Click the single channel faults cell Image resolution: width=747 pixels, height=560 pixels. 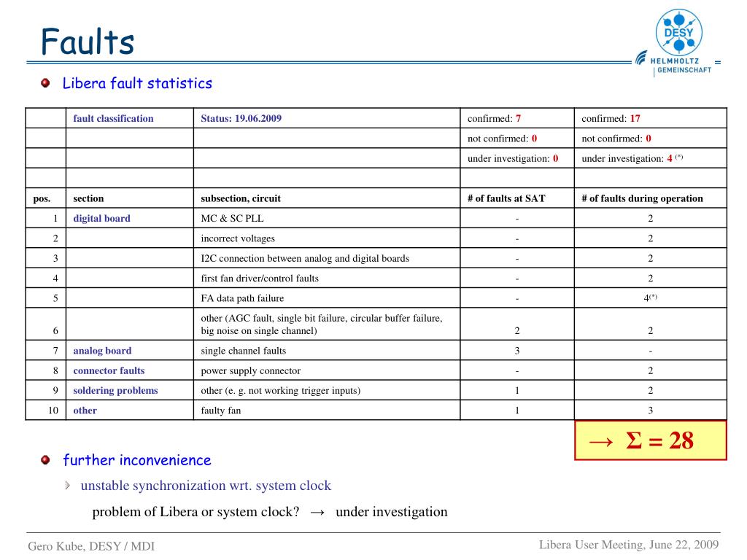tap(327, 351)
